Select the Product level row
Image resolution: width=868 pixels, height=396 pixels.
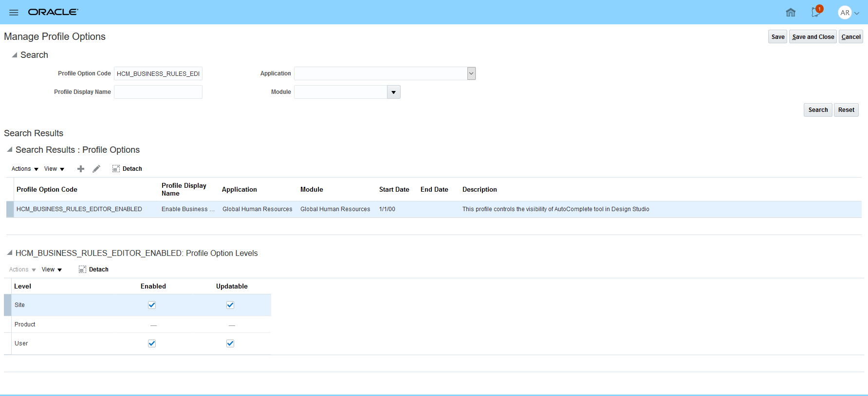[138, 324]
